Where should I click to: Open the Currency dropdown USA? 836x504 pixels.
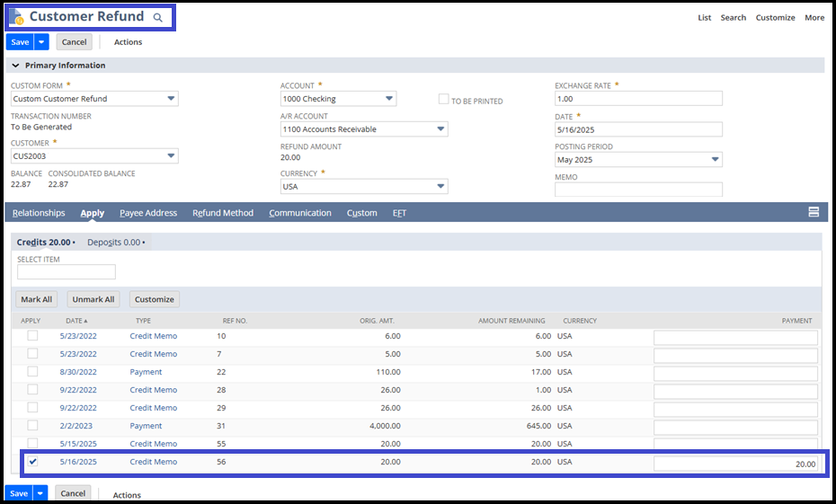441,187
